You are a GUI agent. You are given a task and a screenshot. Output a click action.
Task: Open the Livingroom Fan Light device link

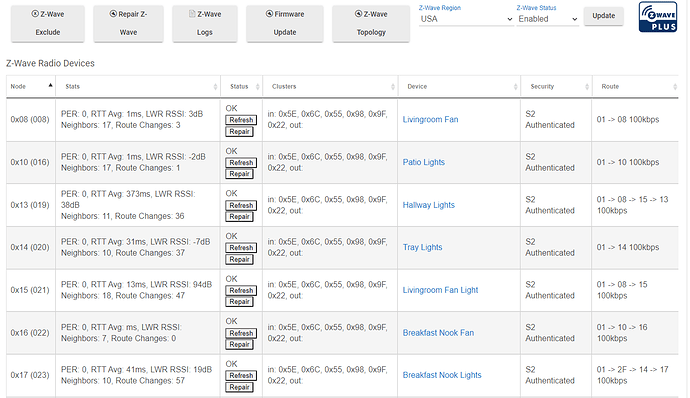[x=440, y=290]
